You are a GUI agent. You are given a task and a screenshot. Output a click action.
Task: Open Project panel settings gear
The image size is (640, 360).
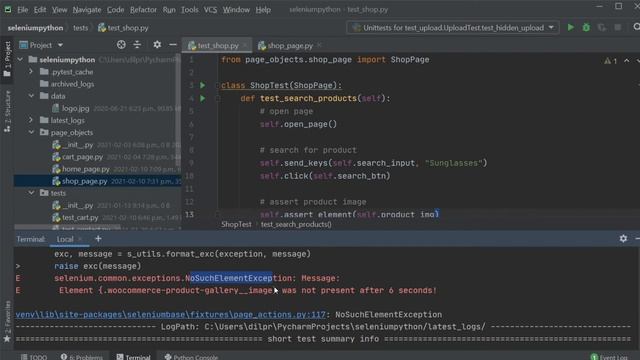click(x=157, y=44)
